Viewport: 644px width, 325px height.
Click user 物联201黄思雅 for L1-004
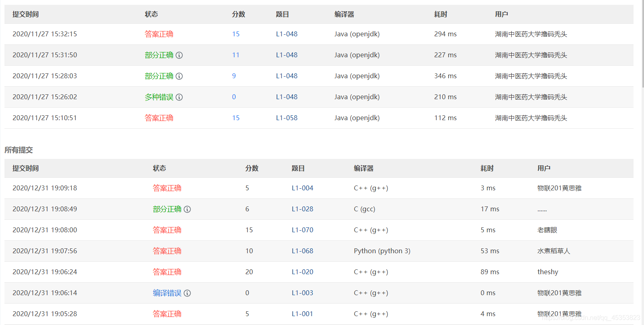(560, 188)
